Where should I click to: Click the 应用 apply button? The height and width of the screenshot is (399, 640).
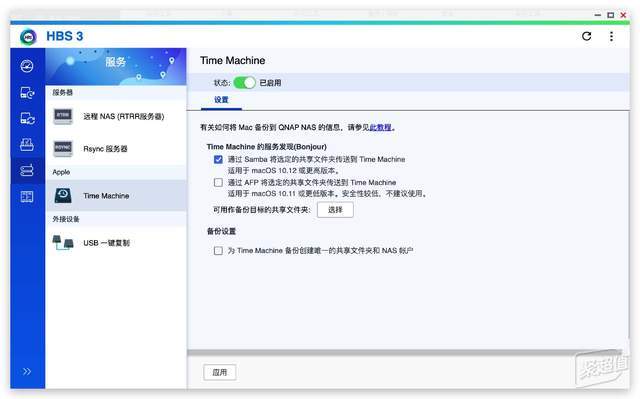pos(220,372)
